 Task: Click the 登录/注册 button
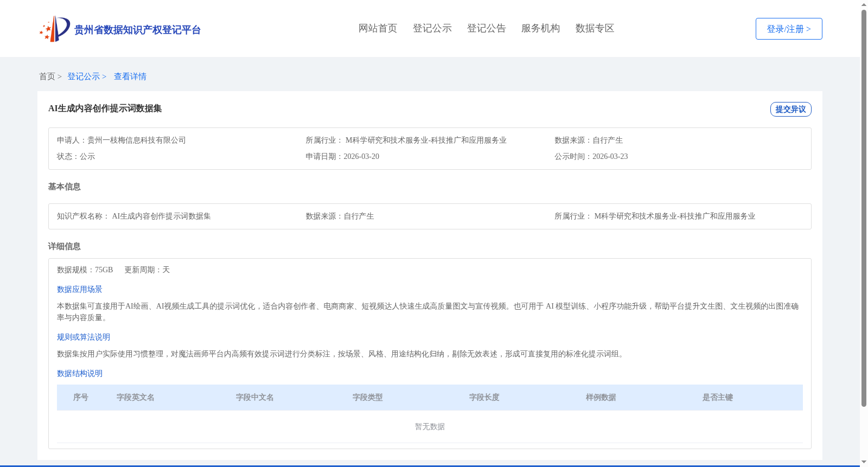click(789, 29)
